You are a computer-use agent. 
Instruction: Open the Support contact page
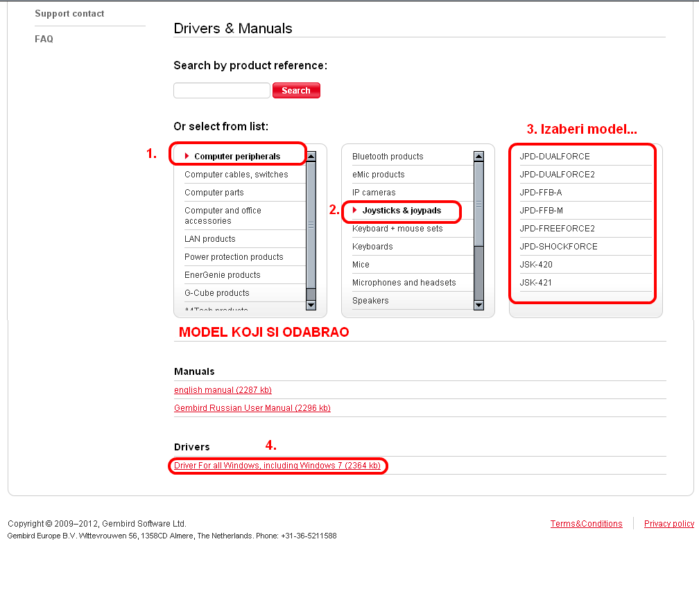(x=69, y=14)
